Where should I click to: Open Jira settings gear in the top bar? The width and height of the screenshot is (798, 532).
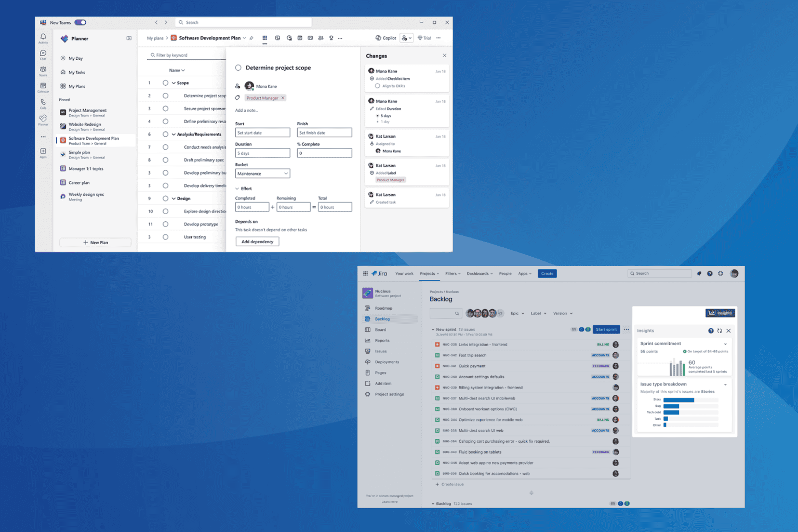721,273
